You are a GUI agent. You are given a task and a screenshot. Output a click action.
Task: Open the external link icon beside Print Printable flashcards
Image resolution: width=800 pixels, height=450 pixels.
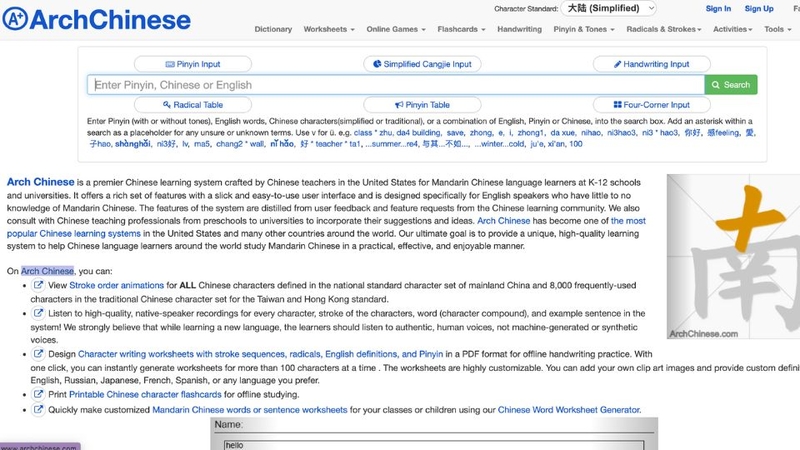[x=38, y=394]
